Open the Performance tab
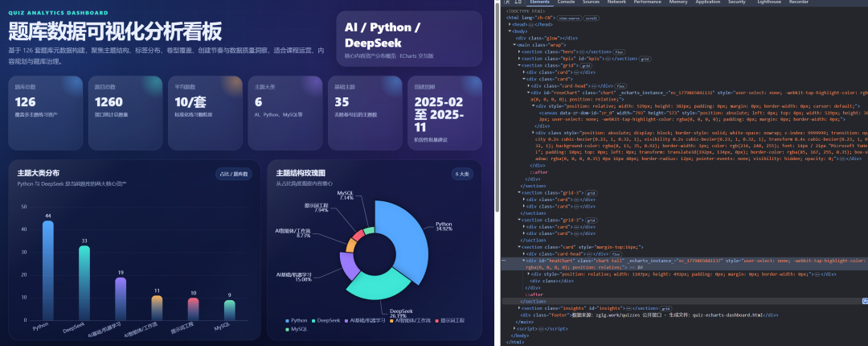Image resolution: width=868 pixels, height=346 pixels. (647, 2)
